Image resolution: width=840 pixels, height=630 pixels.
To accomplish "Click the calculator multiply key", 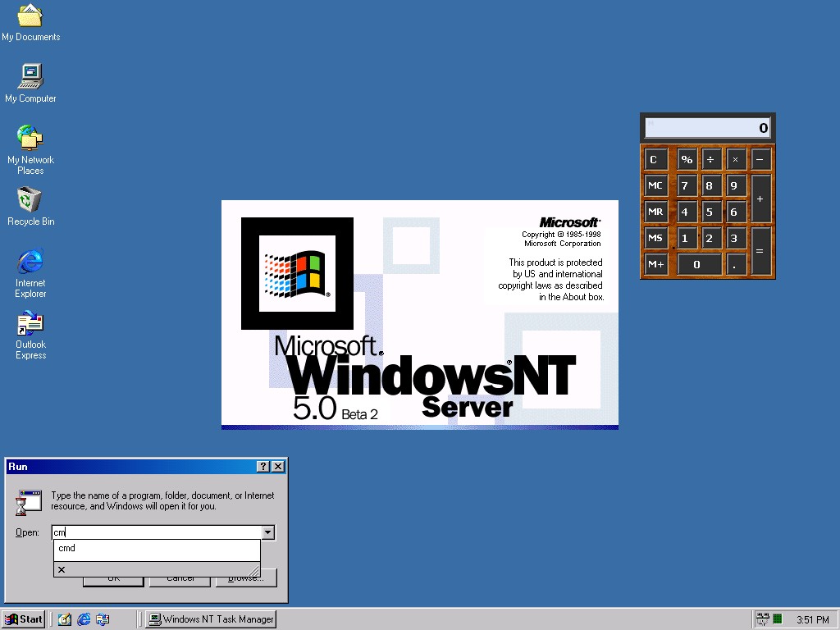I will 736,159.
